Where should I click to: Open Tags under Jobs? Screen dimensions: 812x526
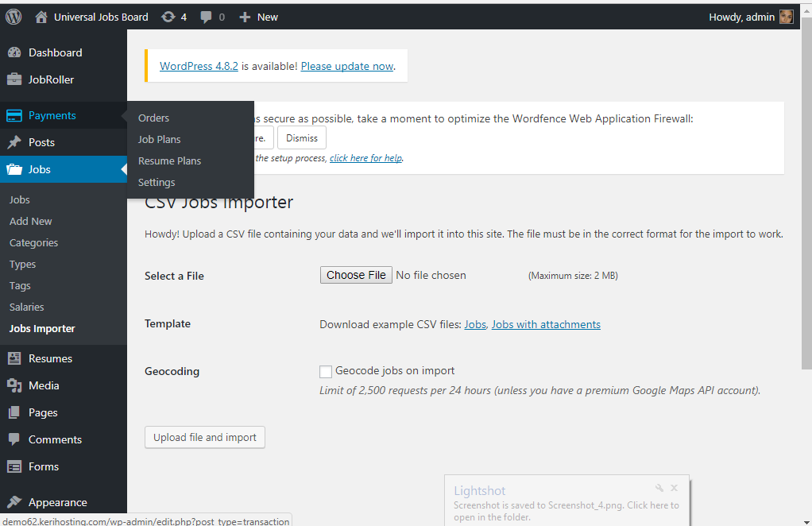click(x=20, y=286)
